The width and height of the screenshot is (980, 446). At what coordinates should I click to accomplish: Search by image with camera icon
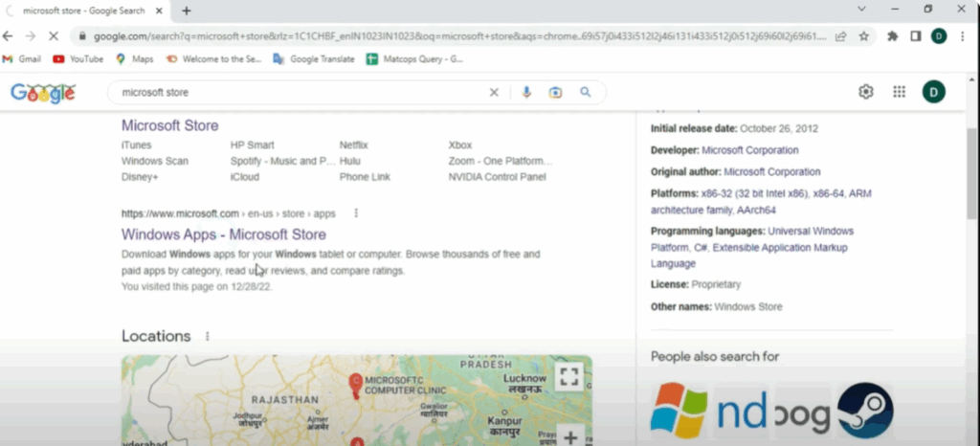(556, 93)
